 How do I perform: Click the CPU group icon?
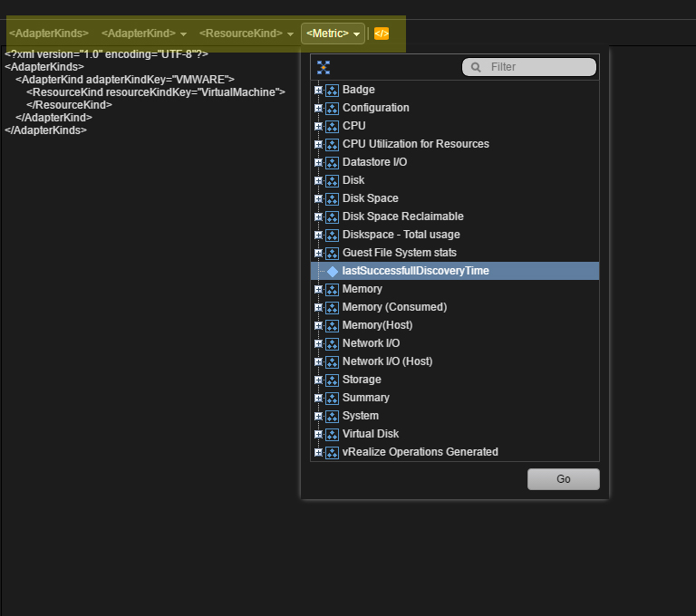pos(332,127)
